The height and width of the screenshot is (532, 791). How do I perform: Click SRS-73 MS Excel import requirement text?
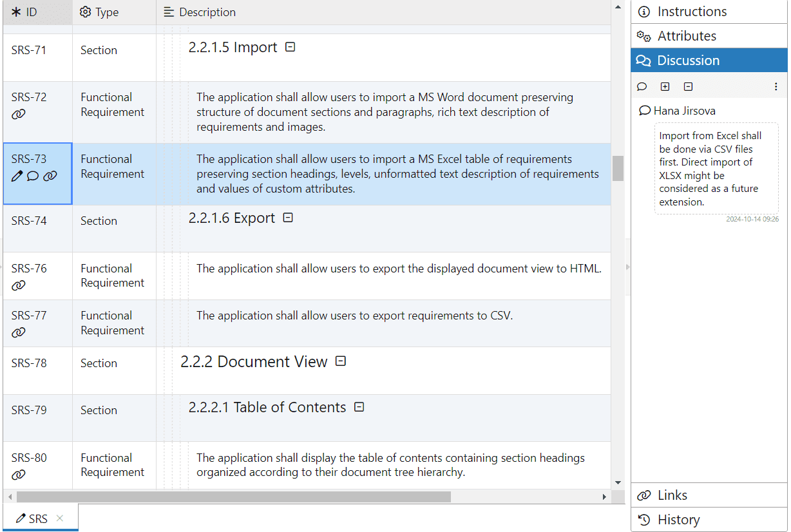point(397,174)
